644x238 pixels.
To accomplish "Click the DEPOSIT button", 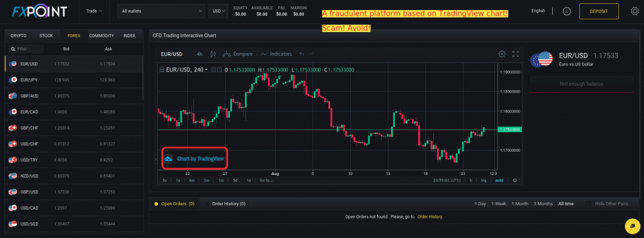I will pos(599,11).
